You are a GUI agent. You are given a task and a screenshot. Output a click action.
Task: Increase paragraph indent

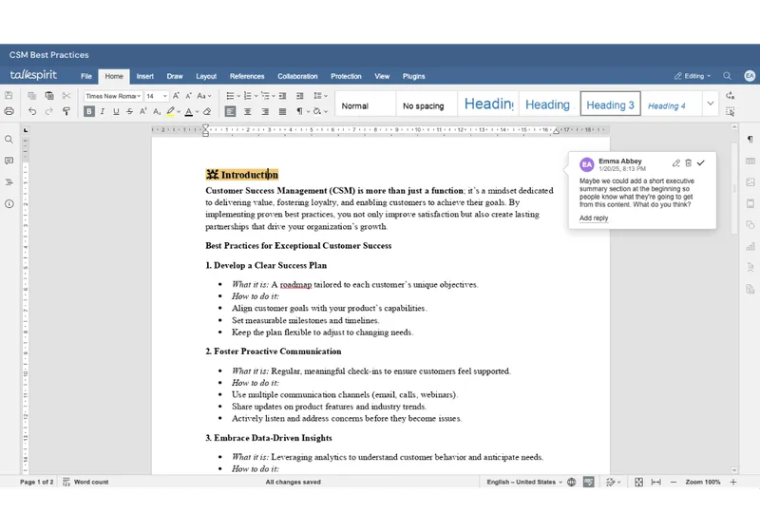pyautogui.click(x=299, y=96)
